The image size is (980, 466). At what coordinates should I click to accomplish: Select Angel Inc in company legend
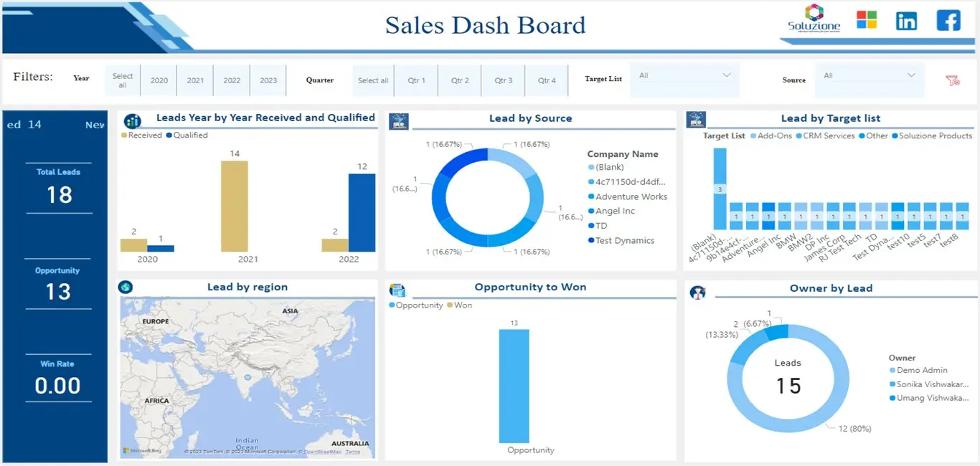coord(611,211)
